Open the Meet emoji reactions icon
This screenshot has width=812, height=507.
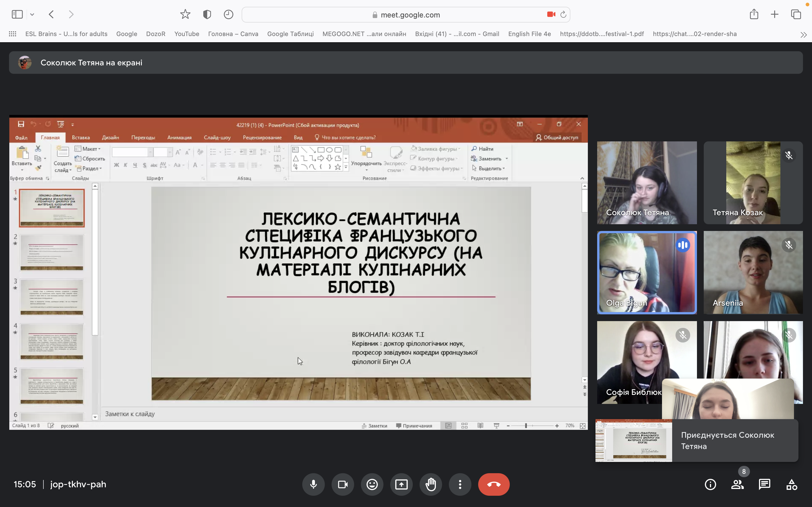[x=372, y=484]
